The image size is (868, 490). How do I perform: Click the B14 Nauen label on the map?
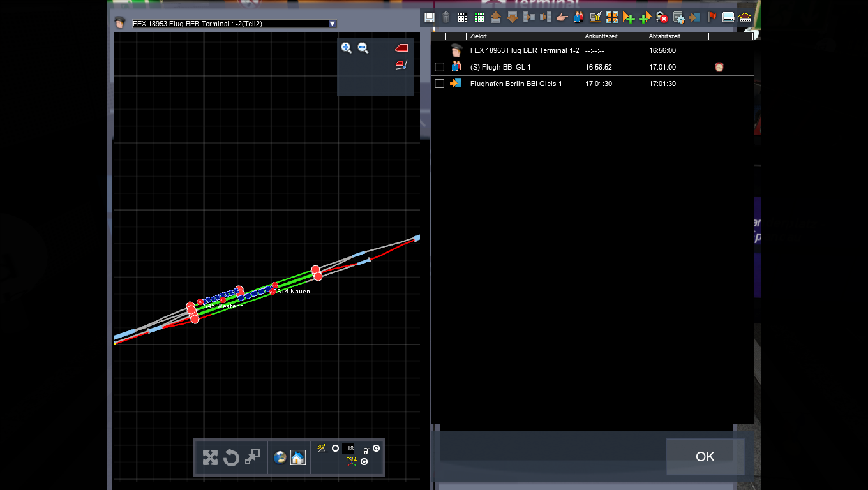click(x=294, y=292)
